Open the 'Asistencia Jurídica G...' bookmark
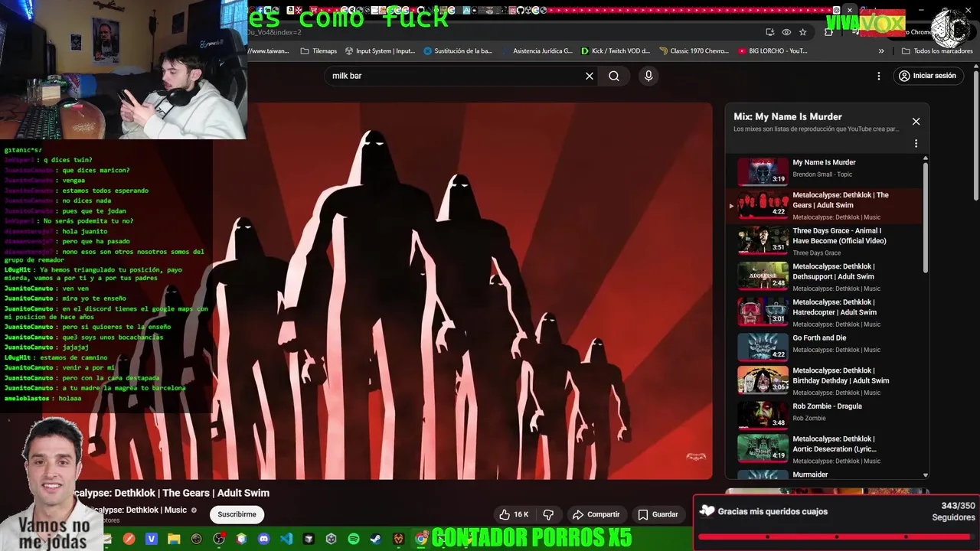The image size is (980, 551). (537, 51)
